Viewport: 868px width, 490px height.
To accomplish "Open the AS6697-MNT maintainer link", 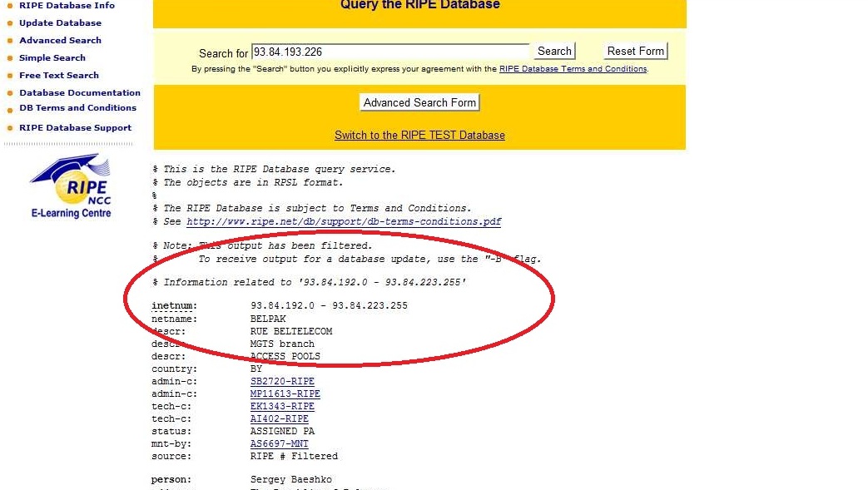I will point(279,444).
